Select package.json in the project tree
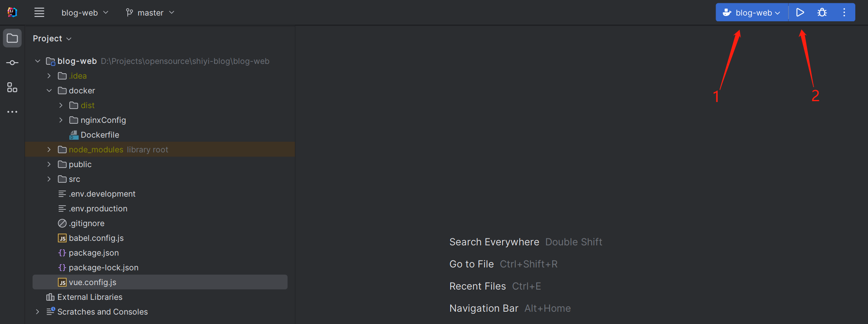Screen dimensions: 868x324 (x=93, y=253)
